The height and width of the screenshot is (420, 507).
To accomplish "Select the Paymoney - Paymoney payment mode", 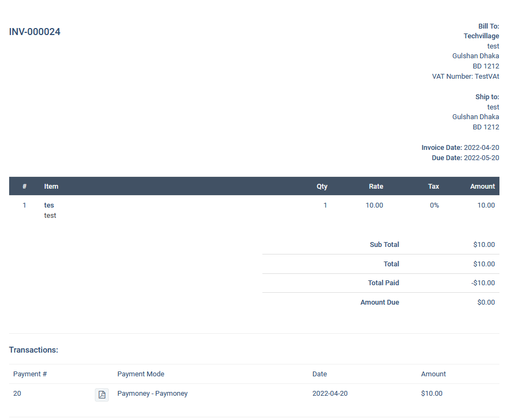I will (152, 394).
